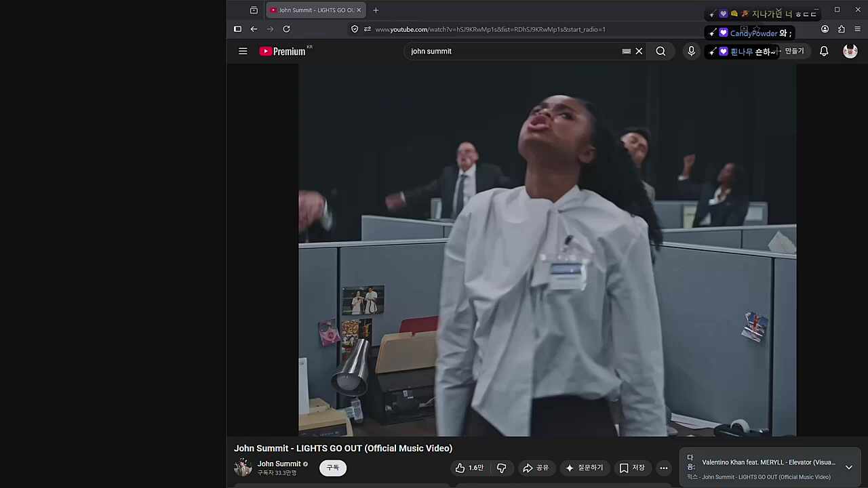This screenshot has height=488, width=868.
Task: Open the browser application menu
Action: [858, 29]
